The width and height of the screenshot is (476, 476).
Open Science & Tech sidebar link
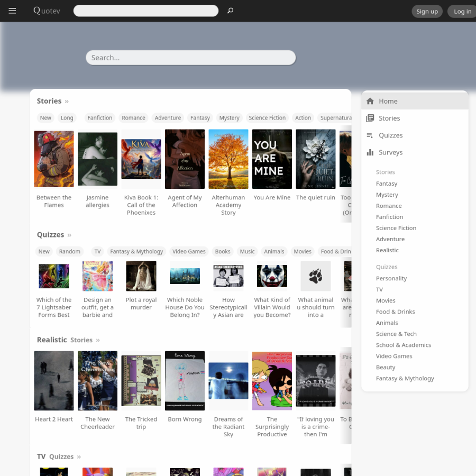(x=396, y=334)
